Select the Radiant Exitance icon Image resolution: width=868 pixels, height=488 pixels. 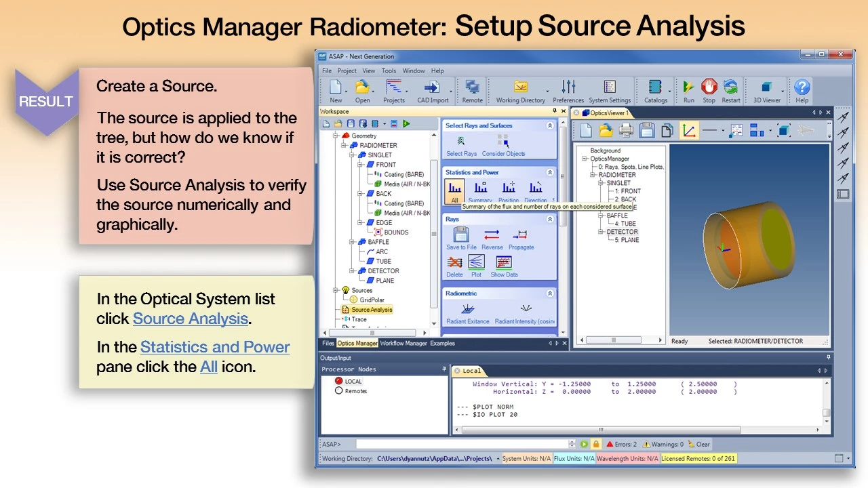pos(467,312)
